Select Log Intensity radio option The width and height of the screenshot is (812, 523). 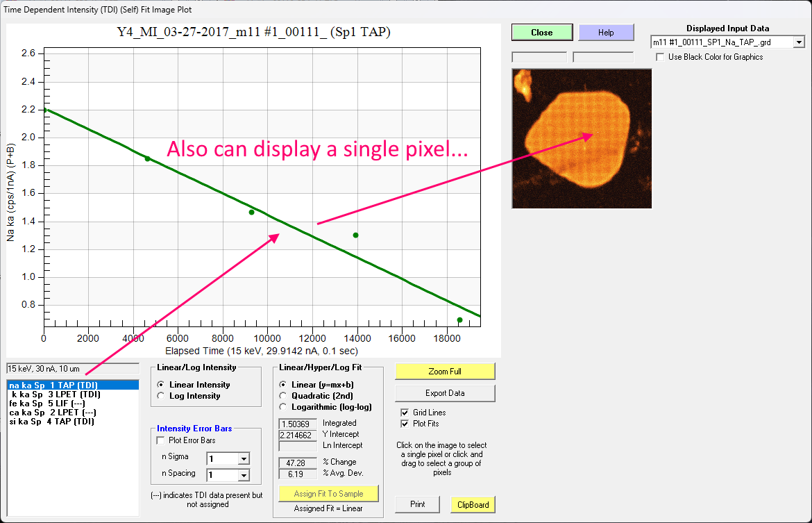point(162,396)
